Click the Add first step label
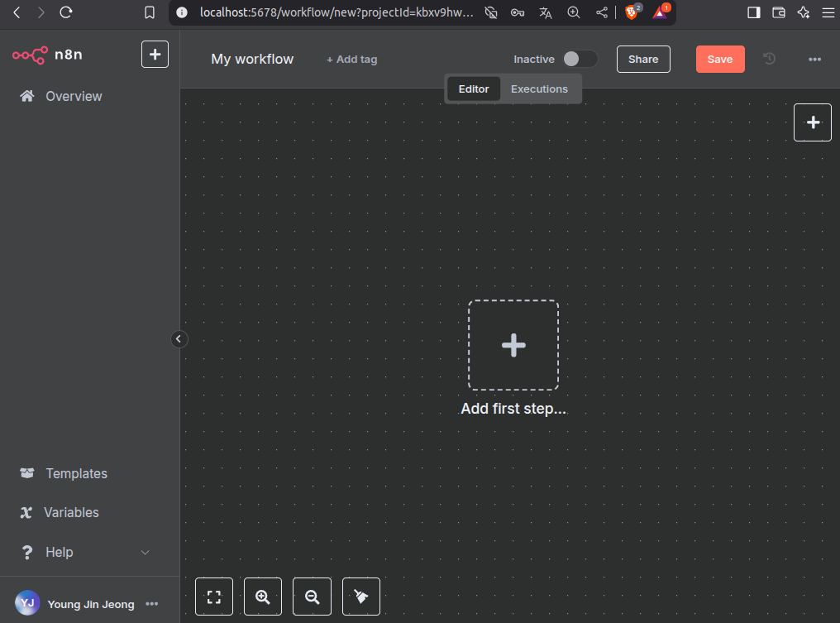This screenshot has width=840, height=623. 513,409
